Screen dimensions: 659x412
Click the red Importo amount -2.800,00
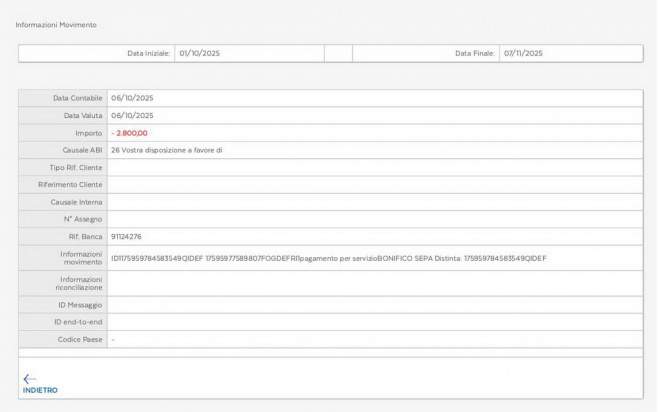pos(129,133)
